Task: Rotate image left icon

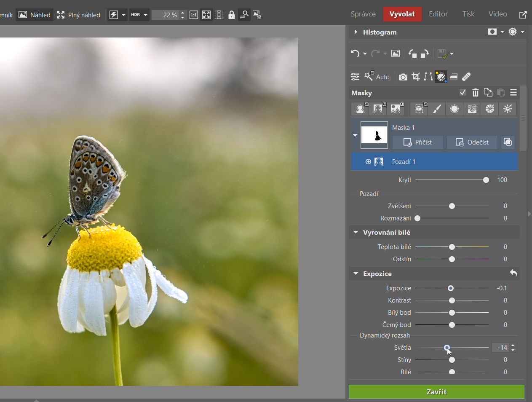Action: coord(412,54)
